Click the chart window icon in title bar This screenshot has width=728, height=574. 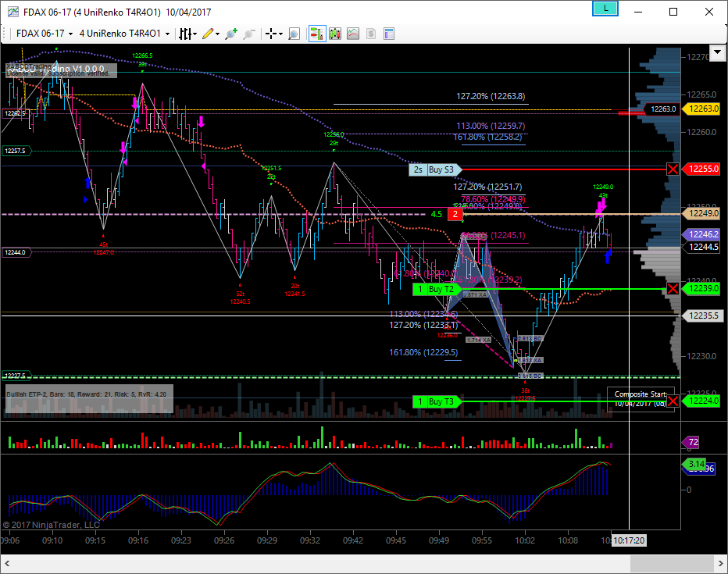pyautogui.click(x=12, y=12)
